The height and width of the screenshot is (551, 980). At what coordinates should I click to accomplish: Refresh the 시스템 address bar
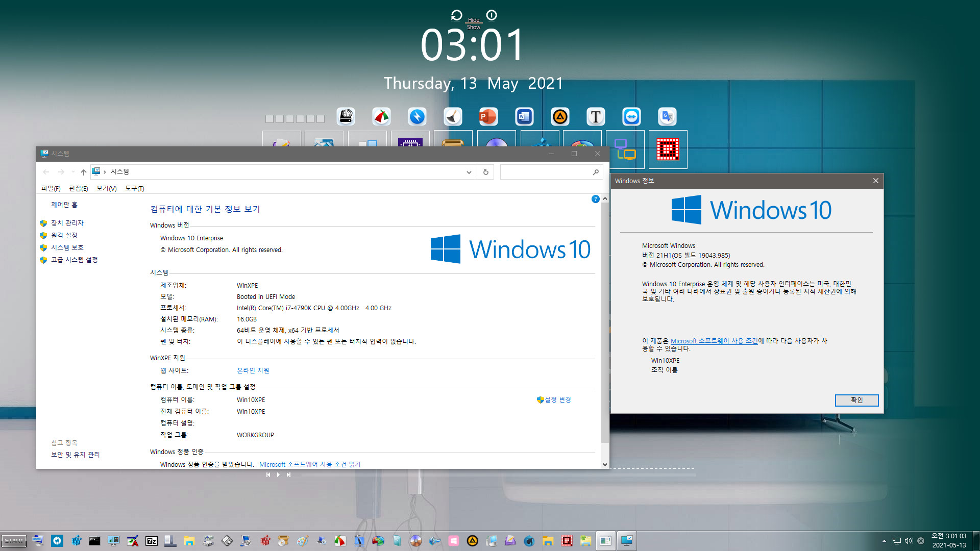[485, 172]
